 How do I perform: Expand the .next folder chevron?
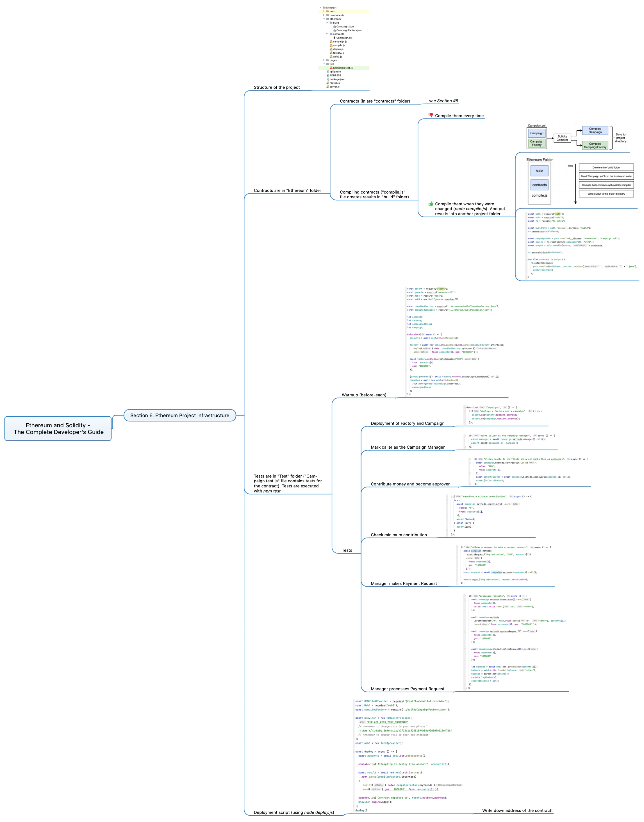point(324,11)
